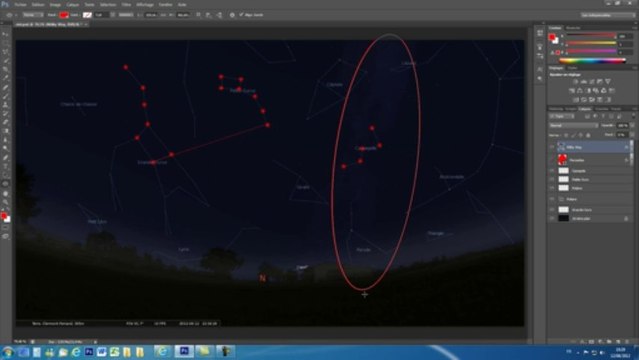The width and height of the screenshot is (639, 360).
Task: Toggle visibility of Polaire group
Action: click(551, 199)
